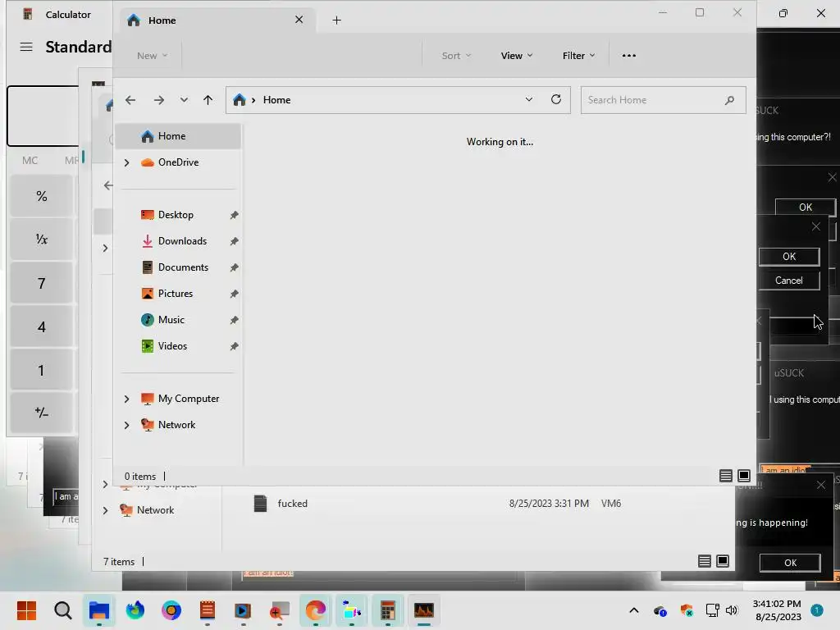
Task: Open the clock showing 3:41:02 PM
Action: 778,610
